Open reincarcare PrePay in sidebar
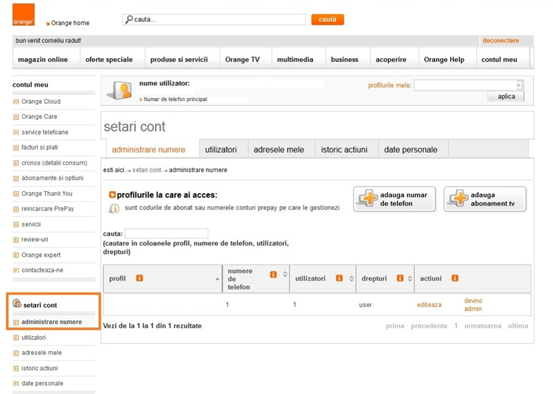This screenshot has height=394, width=553. pos(48,209)
